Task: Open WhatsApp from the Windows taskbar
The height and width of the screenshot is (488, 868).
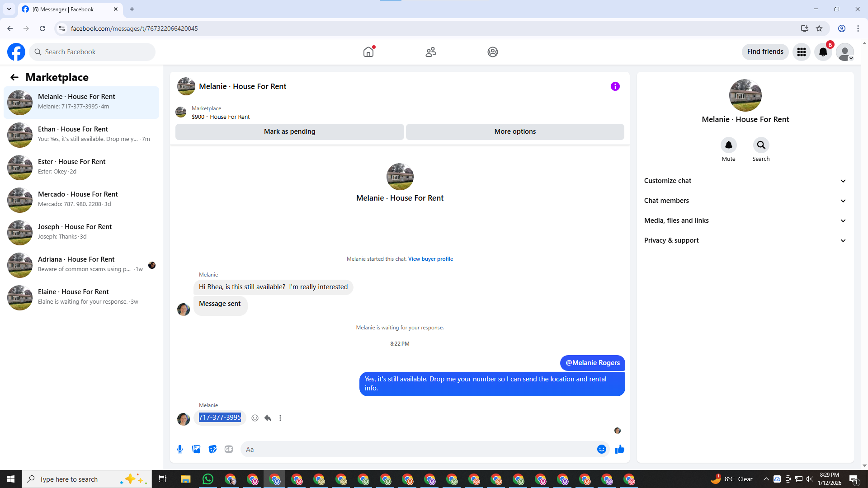Action: point(208,479)
